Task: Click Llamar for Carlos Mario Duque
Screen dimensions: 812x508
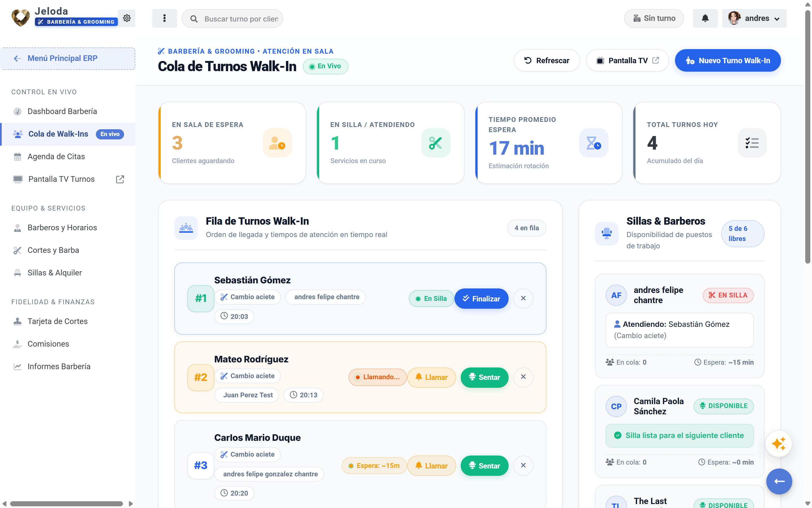Action: point(431,465)
